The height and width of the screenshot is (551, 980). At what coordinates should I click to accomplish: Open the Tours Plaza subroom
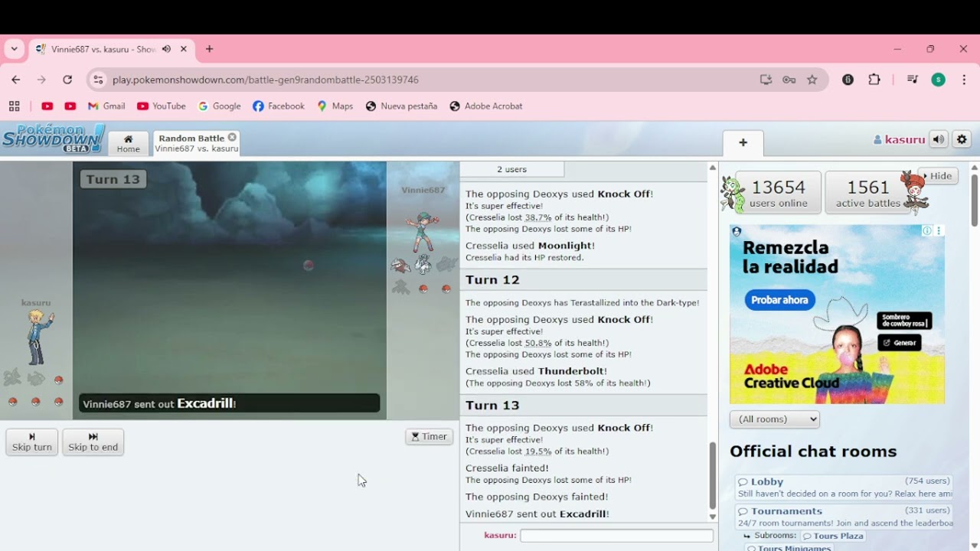[833, 536]
